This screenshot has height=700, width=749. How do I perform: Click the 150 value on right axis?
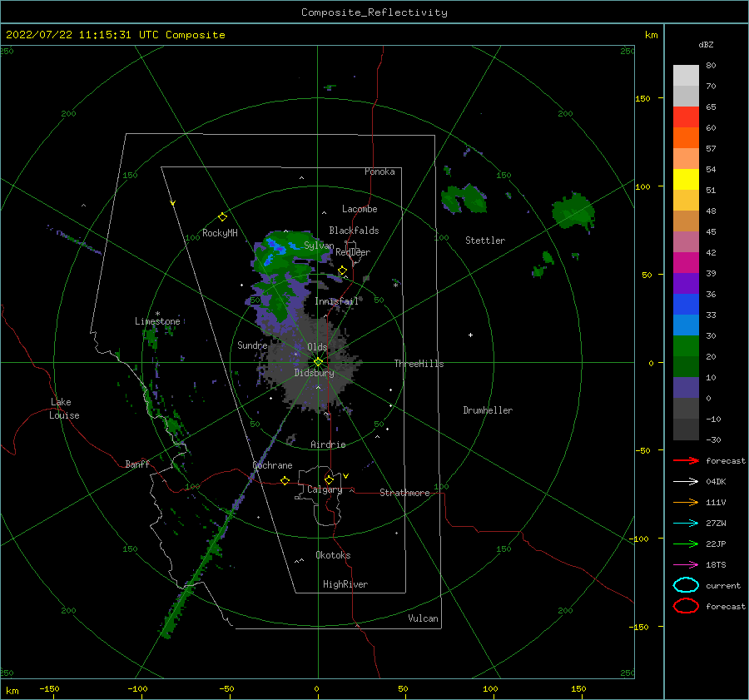642,98
